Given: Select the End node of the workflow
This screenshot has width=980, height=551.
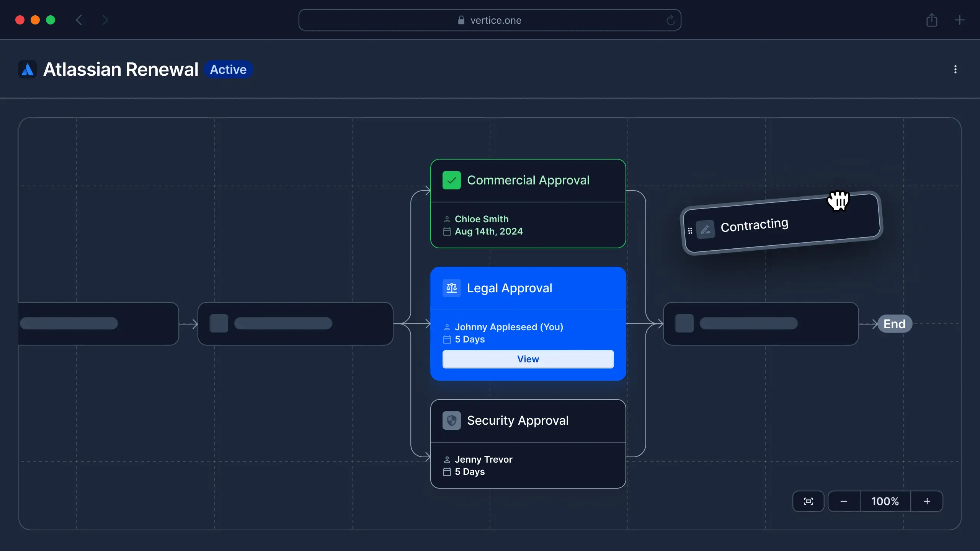Looking at the screenshot, I should pos(895,323).
